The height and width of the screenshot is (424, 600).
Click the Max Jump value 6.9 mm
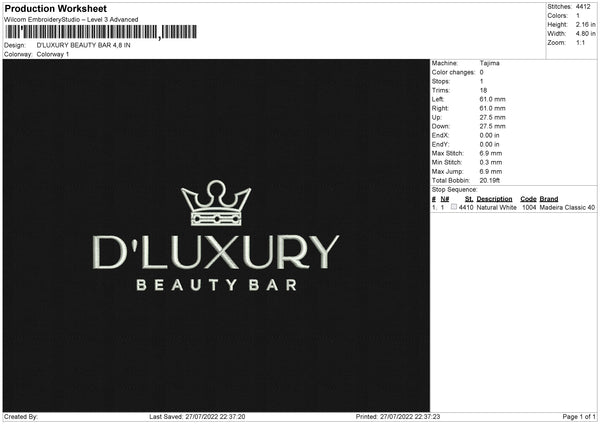(x=491, y=171)
